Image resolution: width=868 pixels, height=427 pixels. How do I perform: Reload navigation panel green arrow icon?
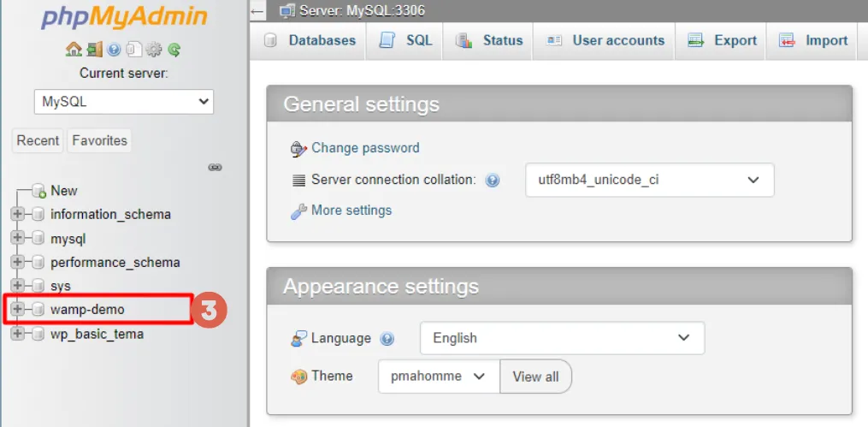click(174, 50)
